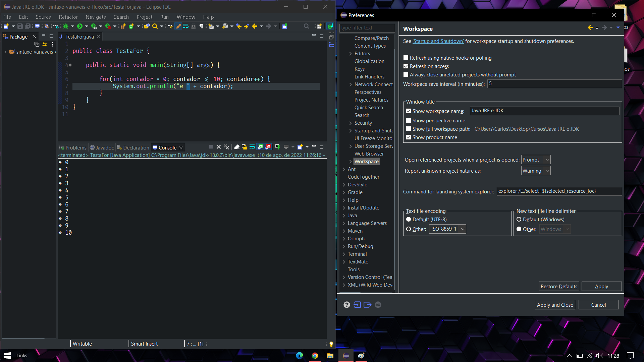Image resolution: width=644 pixels, height=362 pixels.
Task: Open the Prompt dropdown for referenced projects
Action: click(x=536, y=160)
